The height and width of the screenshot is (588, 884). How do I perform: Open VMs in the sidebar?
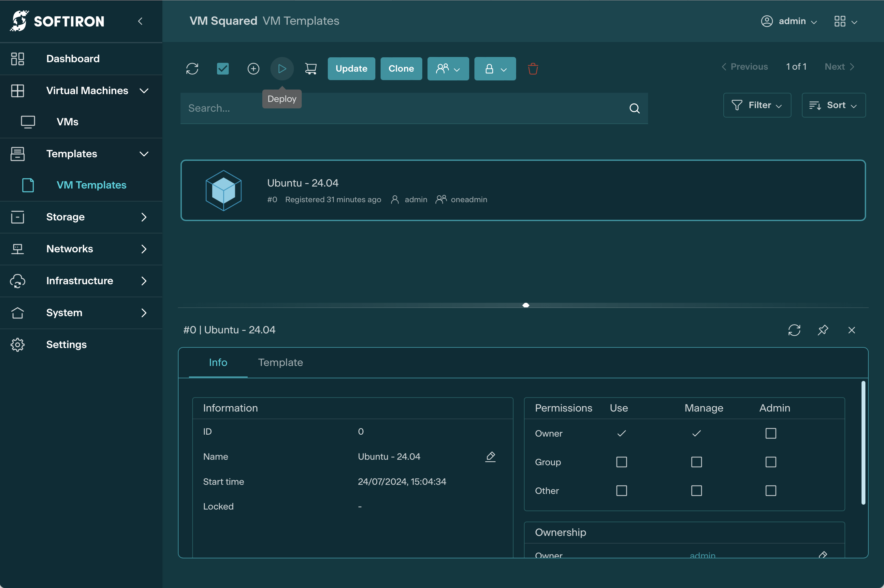tap(67, 122)
